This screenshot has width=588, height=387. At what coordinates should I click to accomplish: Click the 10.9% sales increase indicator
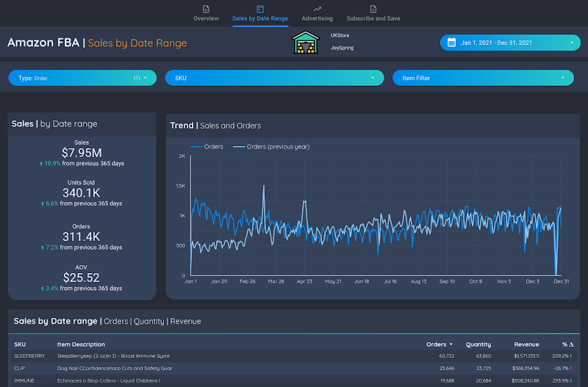50,163
